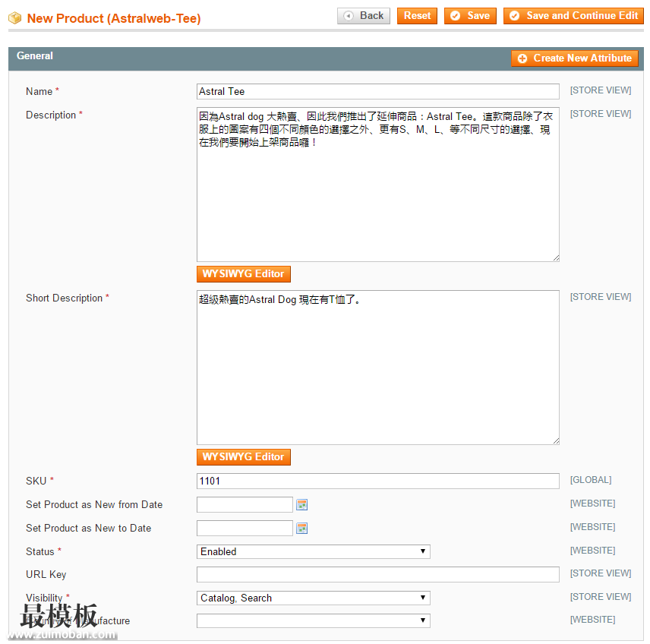Open the Visibility dropdown
This screenshot has width=650, height=644.
point(314,598)
